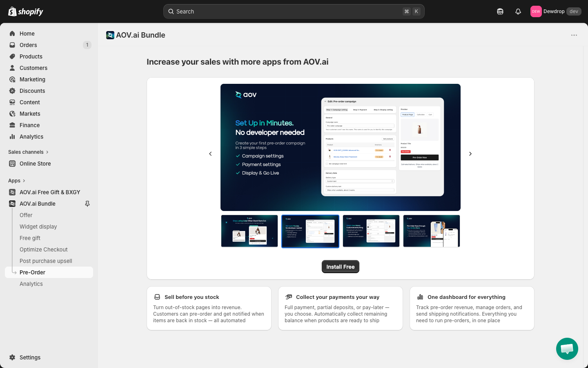
Task: Click the AOV.ai Bundle header app icon
Action: tap(110, 35)
